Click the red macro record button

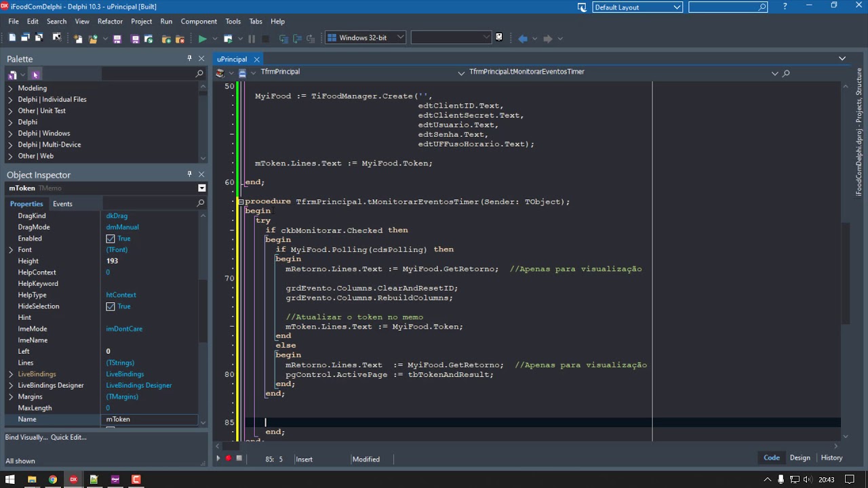pyautogui.click(x=229, y=459)
